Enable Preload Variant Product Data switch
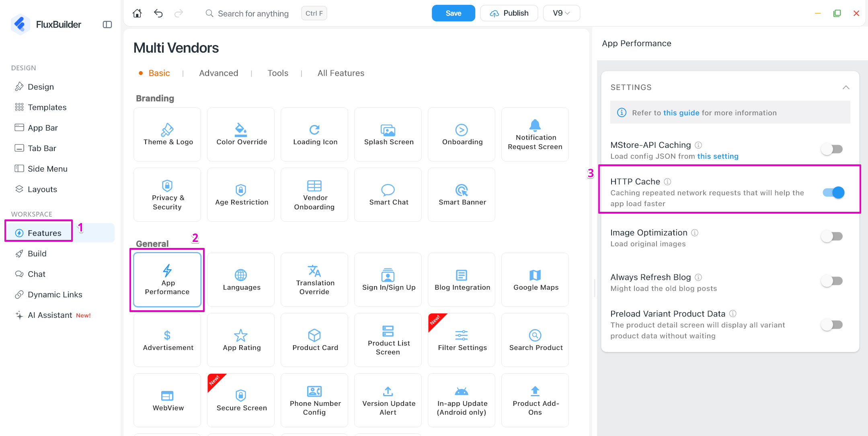This screenshot has height=436, width=868. point(832,325)
